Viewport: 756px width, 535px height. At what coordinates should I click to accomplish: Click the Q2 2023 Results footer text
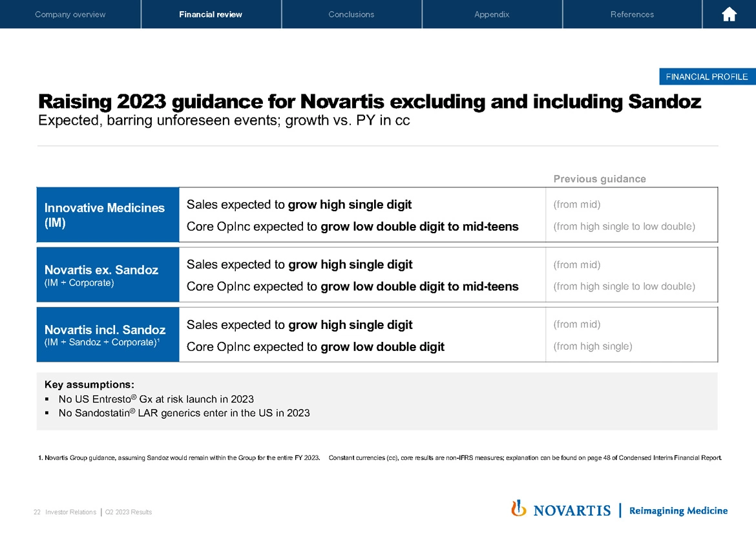tap(128, 512)
